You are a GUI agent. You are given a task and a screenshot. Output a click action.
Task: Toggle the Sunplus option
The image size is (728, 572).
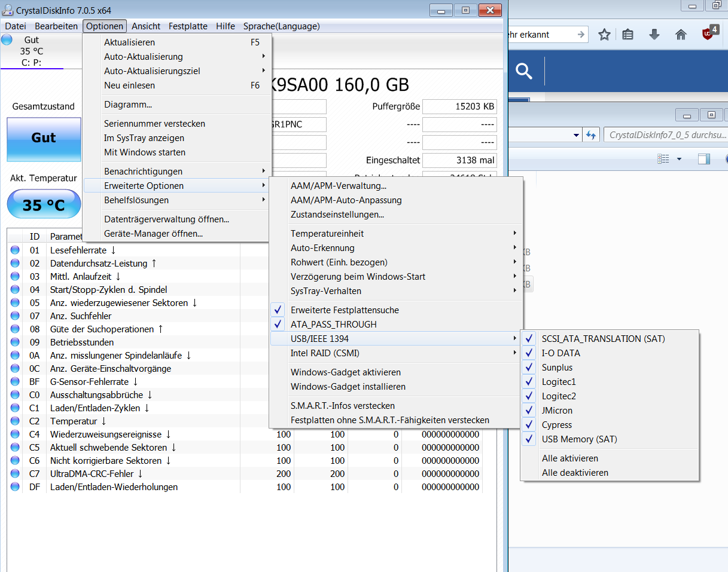(x=610, y=367)
